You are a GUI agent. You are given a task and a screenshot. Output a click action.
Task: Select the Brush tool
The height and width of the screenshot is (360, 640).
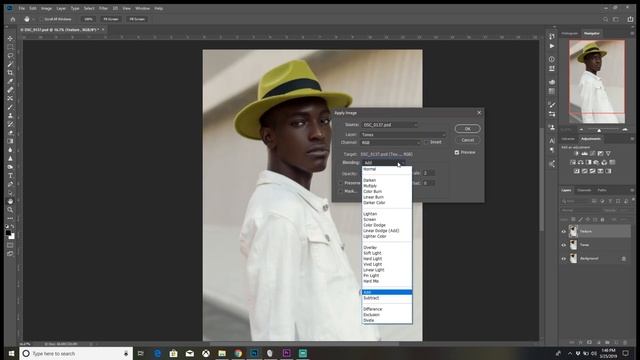click(x=10, y=107)
